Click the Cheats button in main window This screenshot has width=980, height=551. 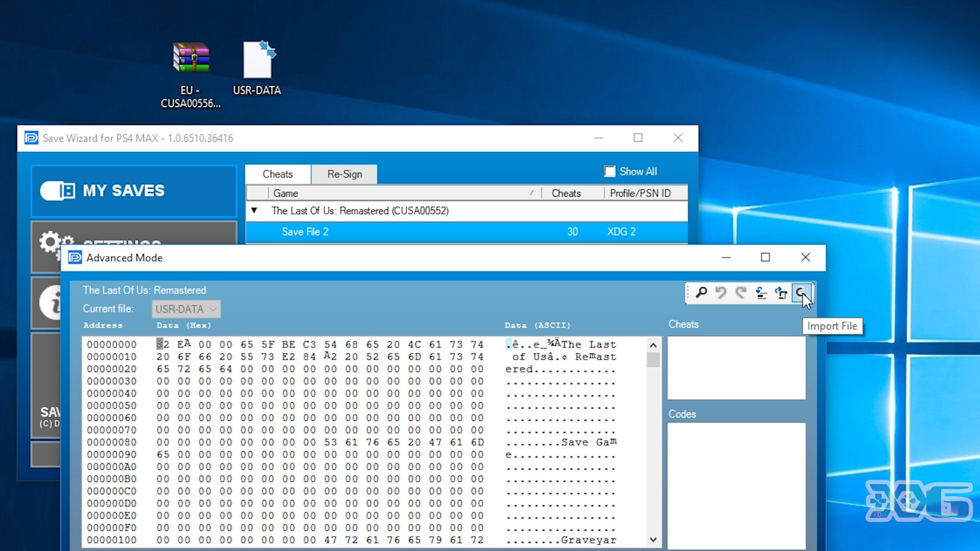[278, 173]
